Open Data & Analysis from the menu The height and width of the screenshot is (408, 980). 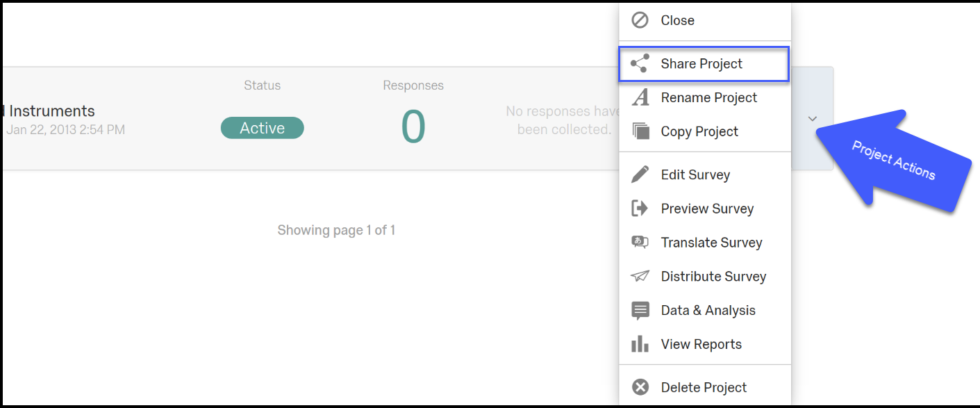point(708,311)
